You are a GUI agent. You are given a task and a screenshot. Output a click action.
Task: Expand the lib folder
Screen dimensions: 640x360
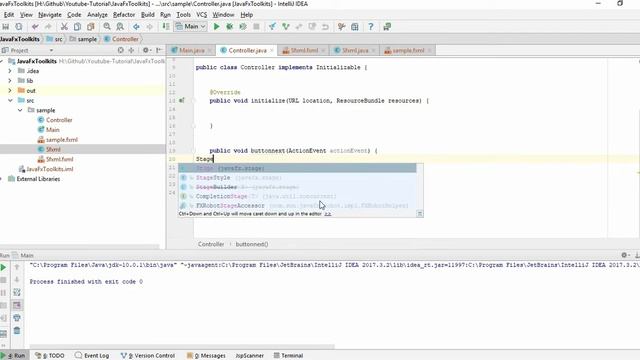point(10,81)
